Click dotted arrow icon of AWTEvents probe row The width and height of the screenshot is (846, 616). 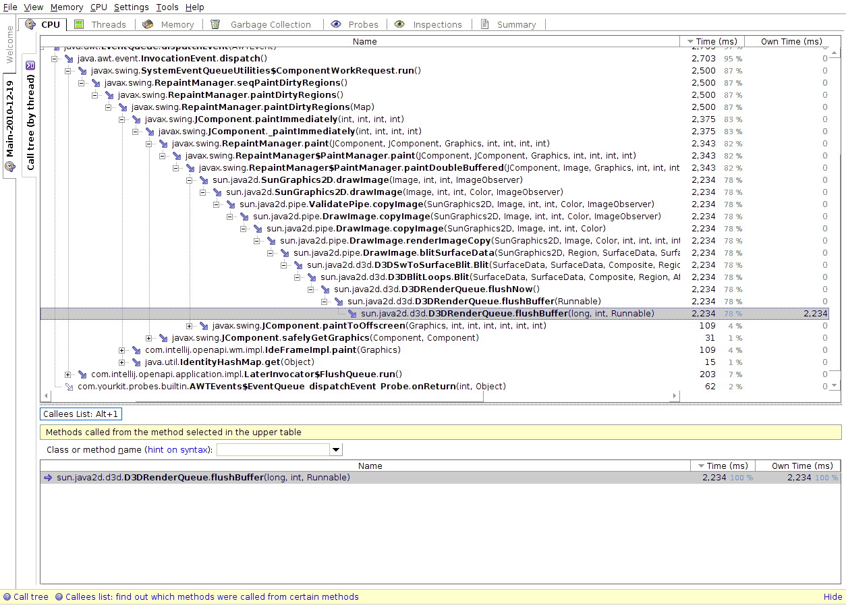[69, 387]
